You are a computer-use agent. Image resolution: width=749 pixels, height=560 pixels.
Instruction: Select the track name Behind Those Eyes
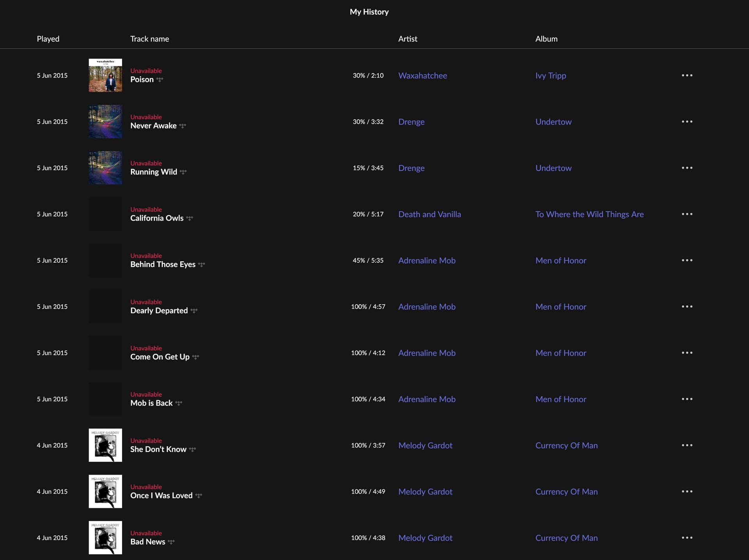(163, 265)
